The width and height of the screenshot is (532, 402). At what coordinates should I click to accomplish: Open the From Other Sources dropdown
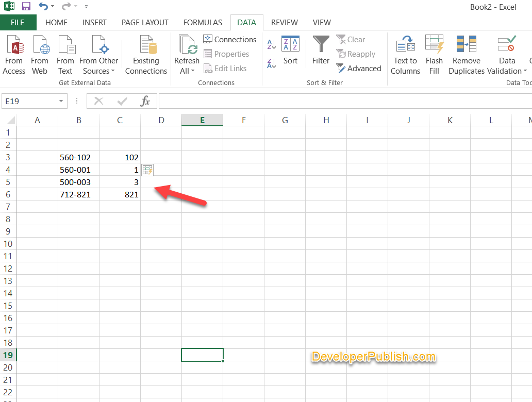[98, 54]
